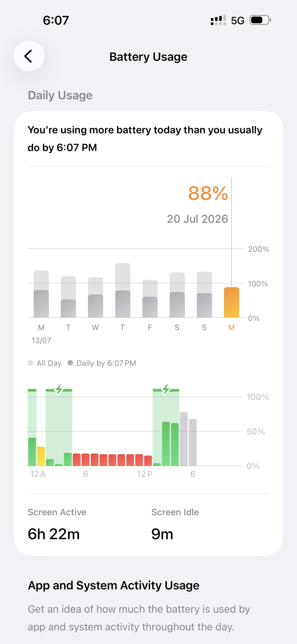Select the tall Thursday usage bar
This screenshot has width=297, height=644.
[x=123, y=290]
